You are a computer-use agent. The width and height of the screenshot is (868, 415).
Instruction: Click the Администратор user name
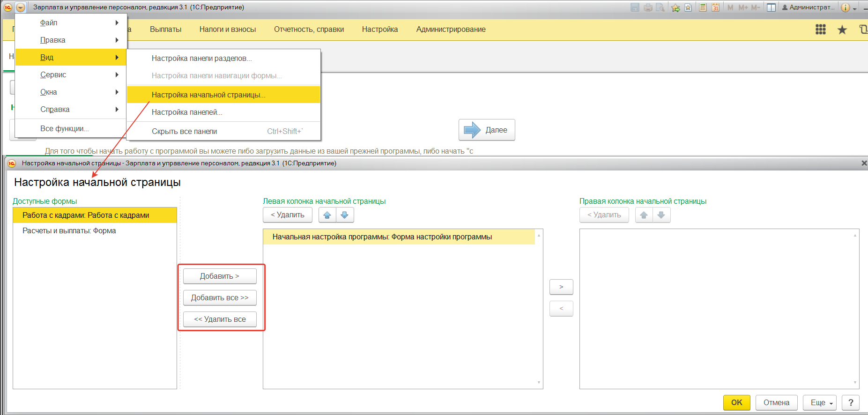coord(808,7)
